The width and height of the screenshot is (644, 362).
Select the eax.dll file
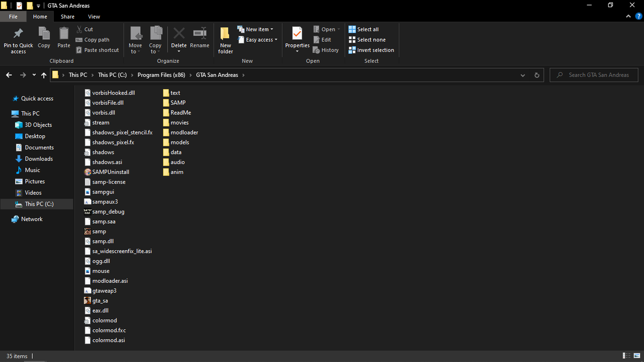pyautogui.click(x=97, y=311)
